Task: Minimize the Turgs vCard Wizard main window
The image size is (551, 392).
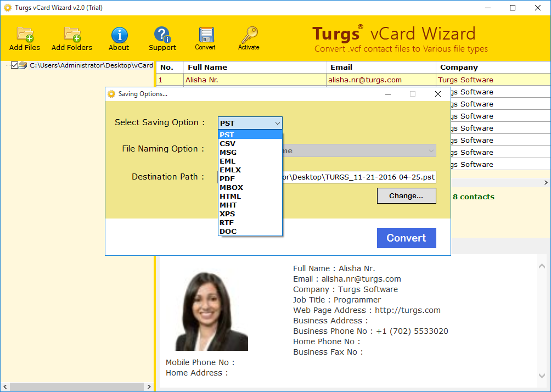Action: coord(488,8)
